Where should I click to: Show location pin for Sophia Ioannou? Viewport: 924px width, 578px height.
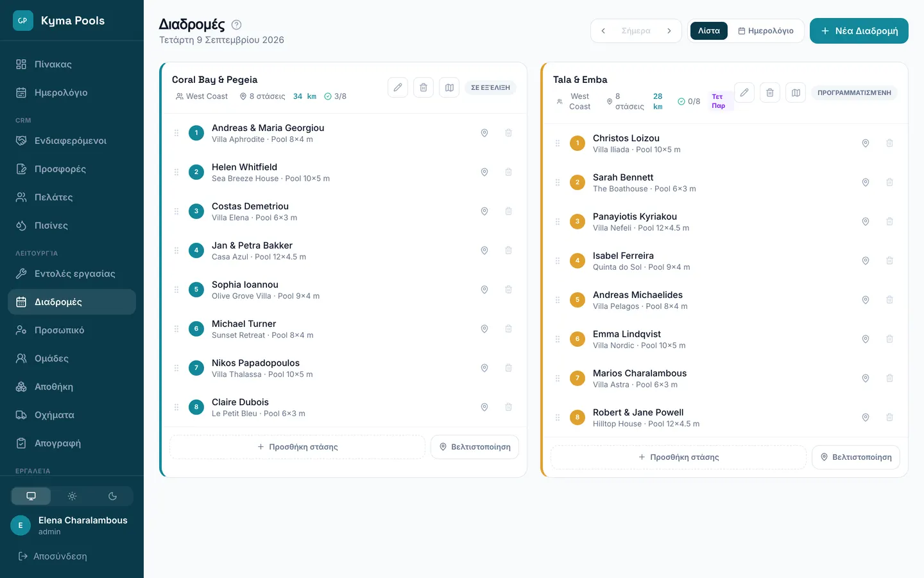pyautogui.click(x=484, y=290)
